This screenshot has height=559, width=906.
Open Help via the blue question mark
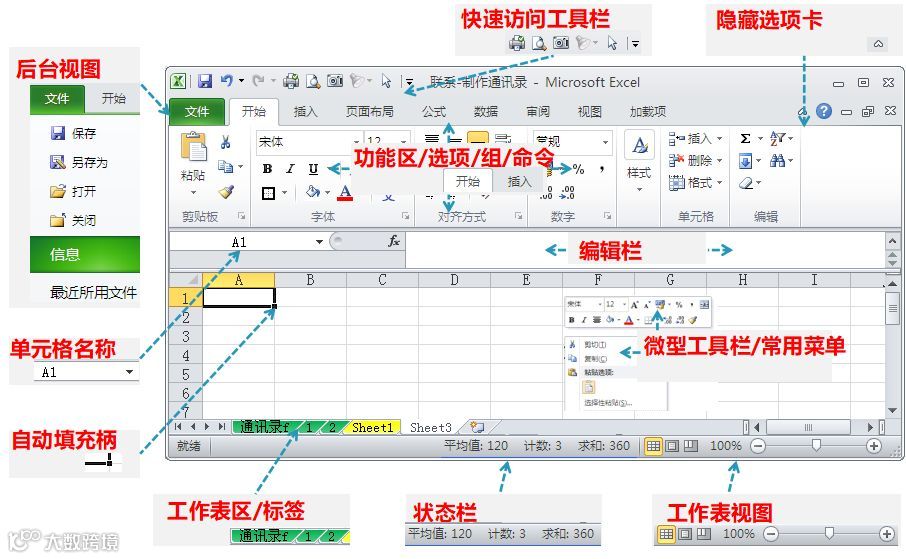pyautogui.click(x=824, y=111)
